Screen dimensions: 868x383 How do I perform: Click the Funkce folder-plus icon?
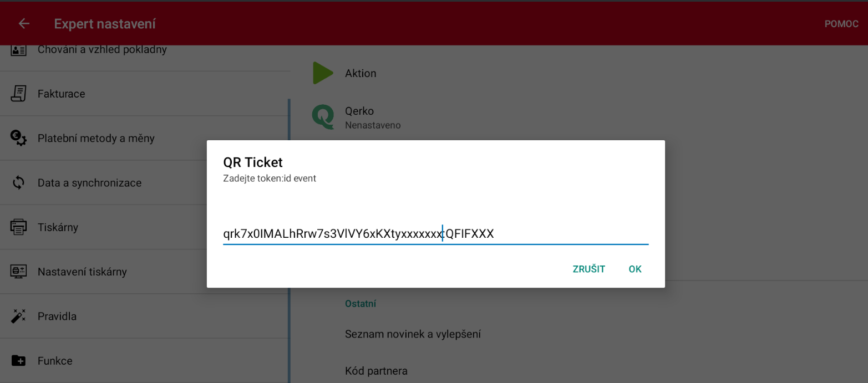(x=18, y=361)
